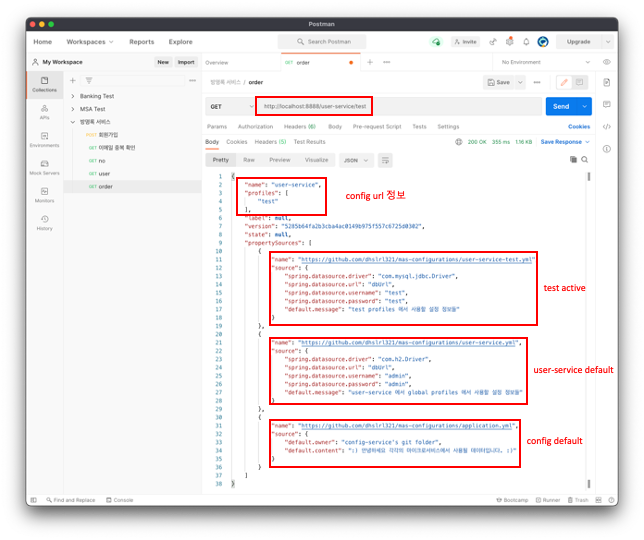Screen dimensions: 644x540
Task: Open the help icon in status bar
Action: pos(611,500)
